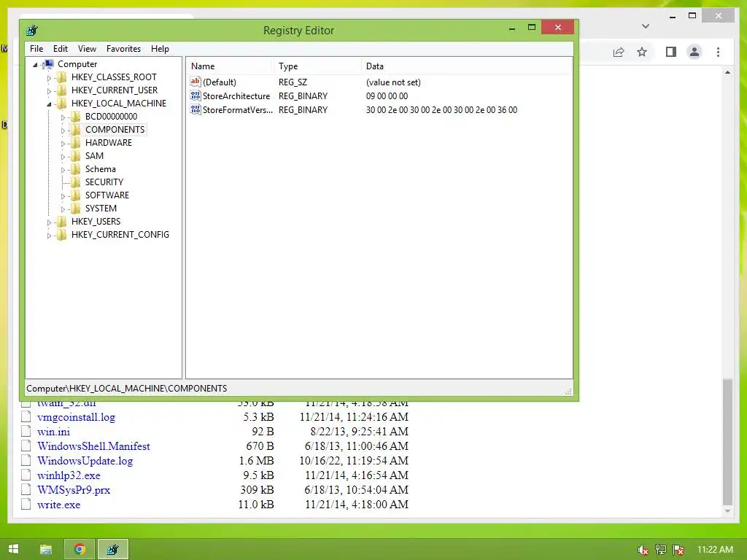Click COMPONENTS folder icon
Screen dimensions: 747x560
pos(75,130)
